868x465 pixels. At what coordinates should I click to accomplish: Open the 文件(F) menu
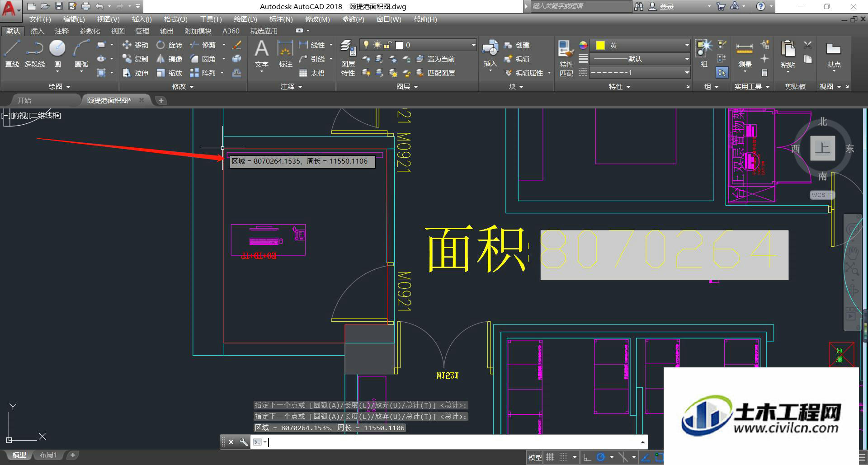coord(40,19)
